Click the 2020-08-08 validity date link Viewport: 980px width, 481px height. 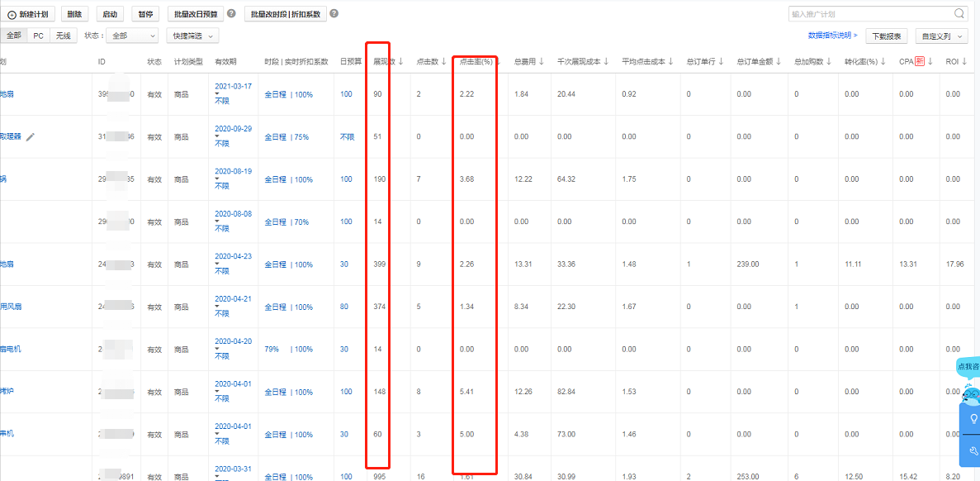coord(233,214)
